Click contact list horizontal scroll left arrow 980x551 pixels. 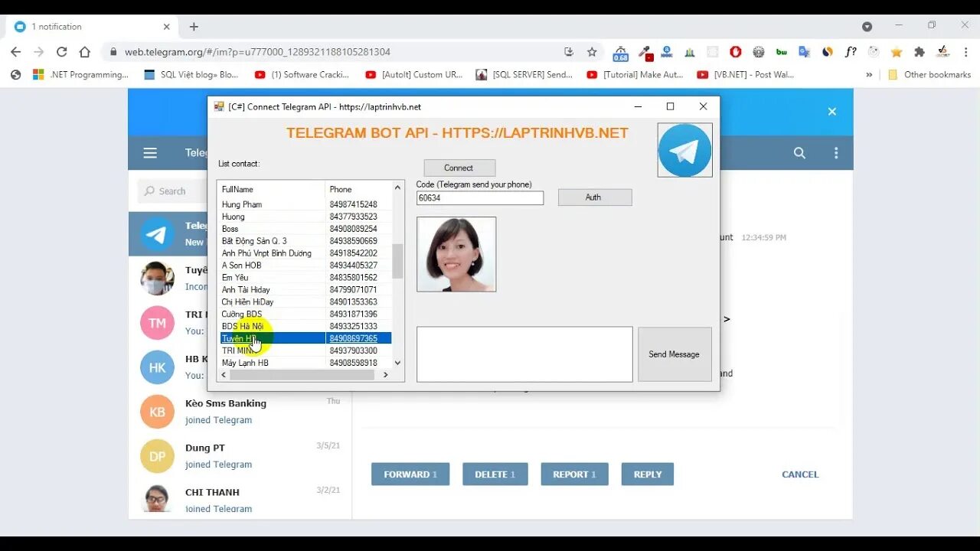pos(224,375)
